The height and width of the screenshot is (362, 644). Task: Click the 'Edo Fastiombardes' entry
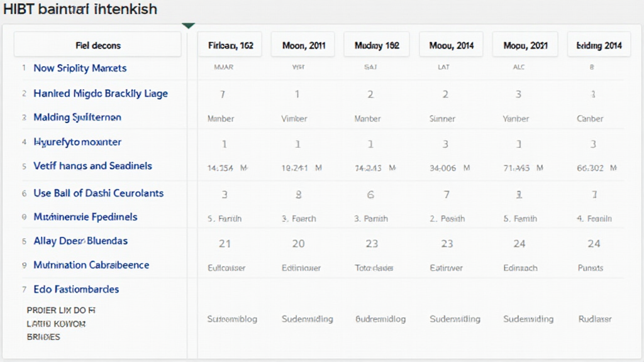pyautogui.click(x=76, y=289)
